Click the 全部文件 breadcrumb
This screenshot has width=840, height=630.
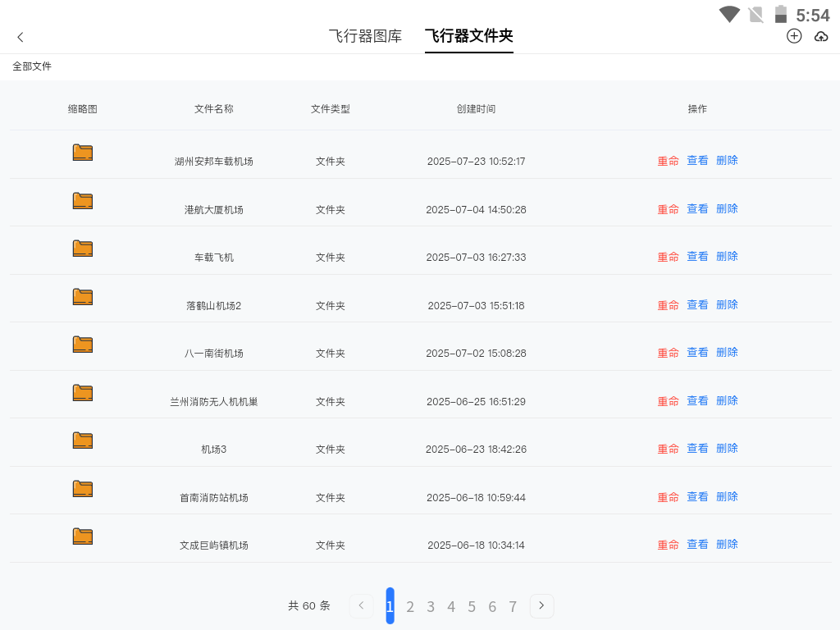[32, 66]
